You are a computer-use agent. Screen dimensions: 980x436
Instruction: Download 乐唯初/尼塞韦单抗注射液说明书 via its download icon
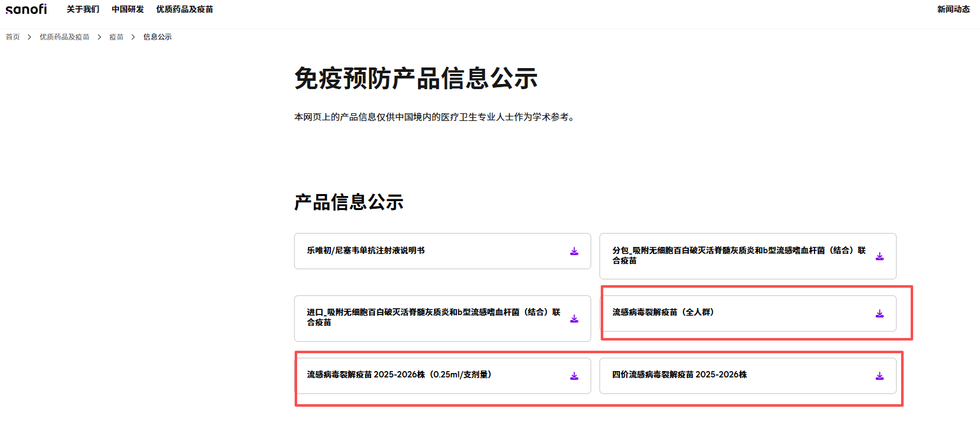coord(574,251)
